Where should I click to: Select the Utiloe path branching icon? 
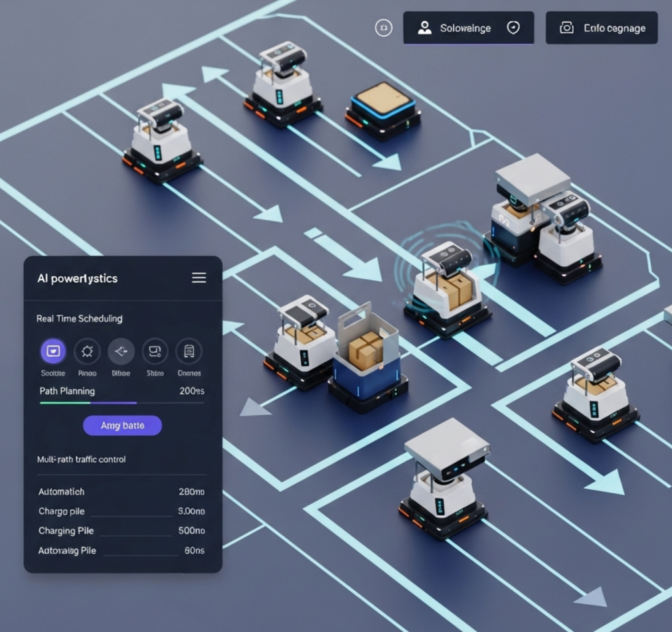coord(121,351)
